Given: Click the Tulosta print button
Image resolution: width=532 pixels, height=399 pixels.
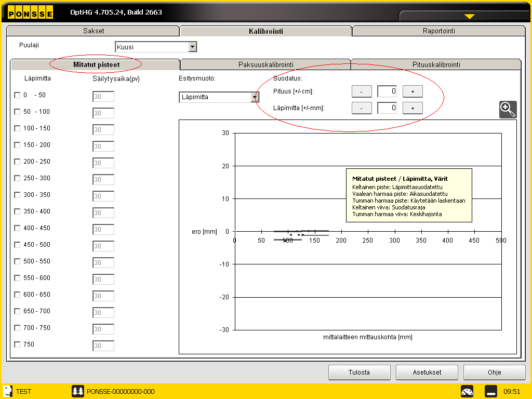Looking at the screenshot, I should click(x=360, y=372).
